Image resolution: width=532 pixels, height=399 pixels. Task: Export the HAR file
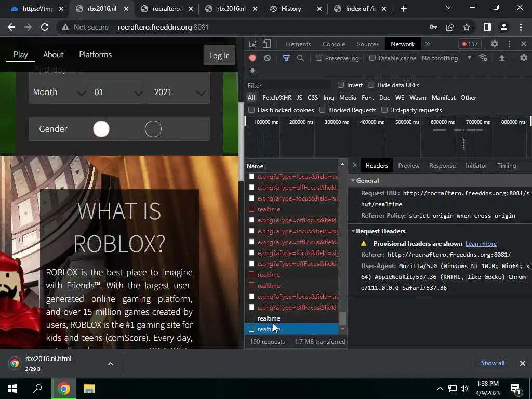point(252,71)
